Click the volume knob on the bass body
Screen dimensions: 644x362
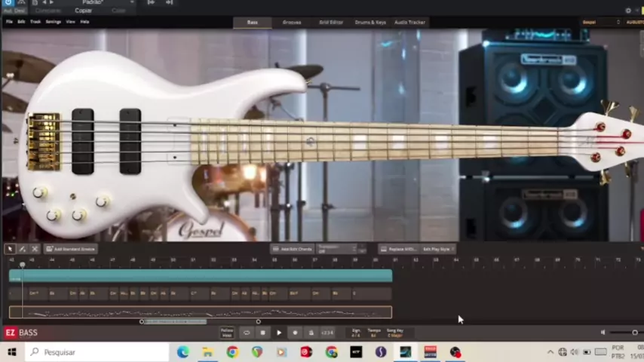pos(39,193)
